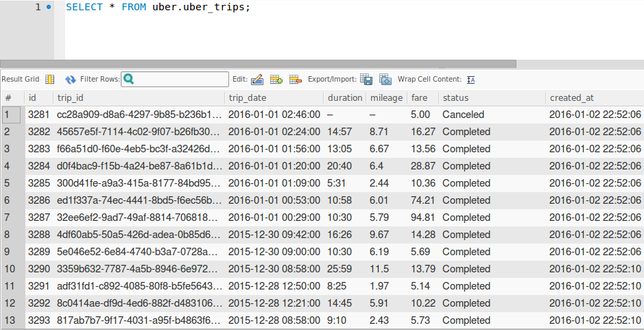The height and width of the screenshot is (330, 644).
Task: Select trip_date 2015-12-30 09:00:00 cell
Action: [274, 252]
